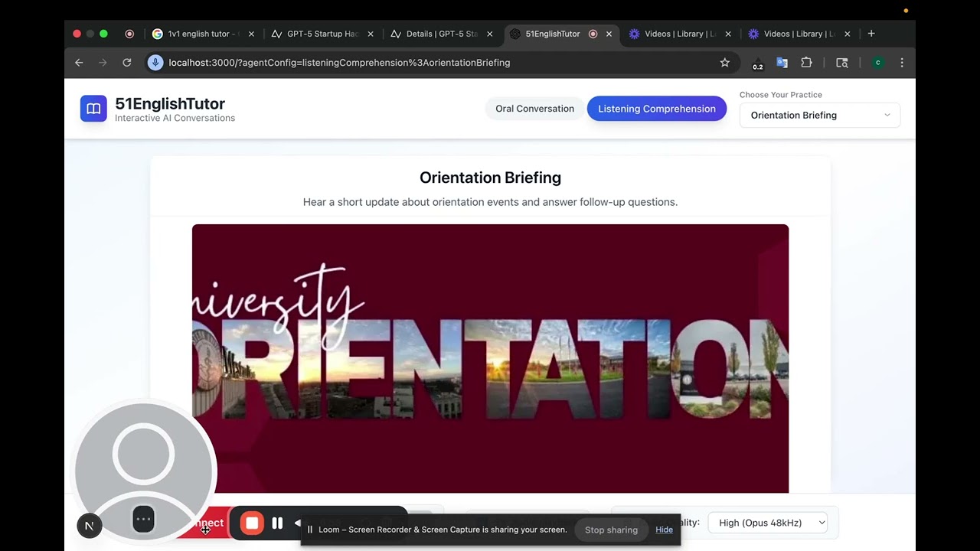Click the 51EnglishTutor book logo icon
The width and height of the screenshot is (980, 551).
coord(93,109)
